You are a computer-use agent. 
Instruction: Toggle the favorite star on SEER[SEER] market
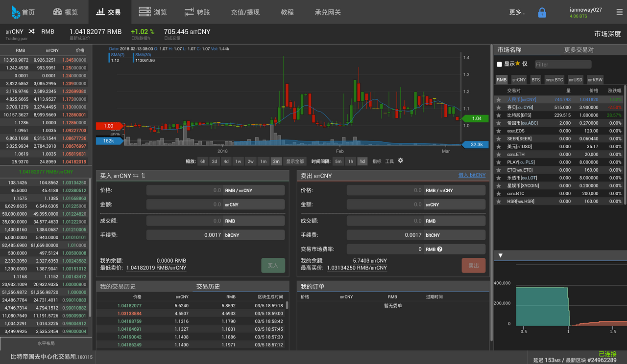tap(498, 138)
